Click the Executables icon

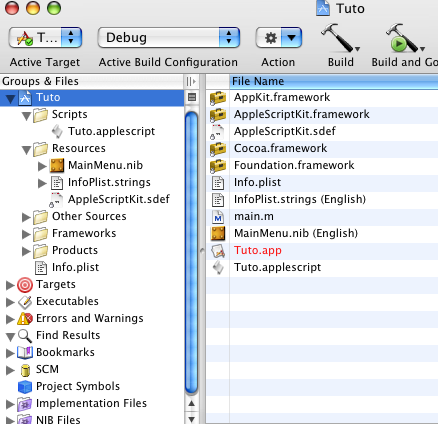tap(25, 302)
